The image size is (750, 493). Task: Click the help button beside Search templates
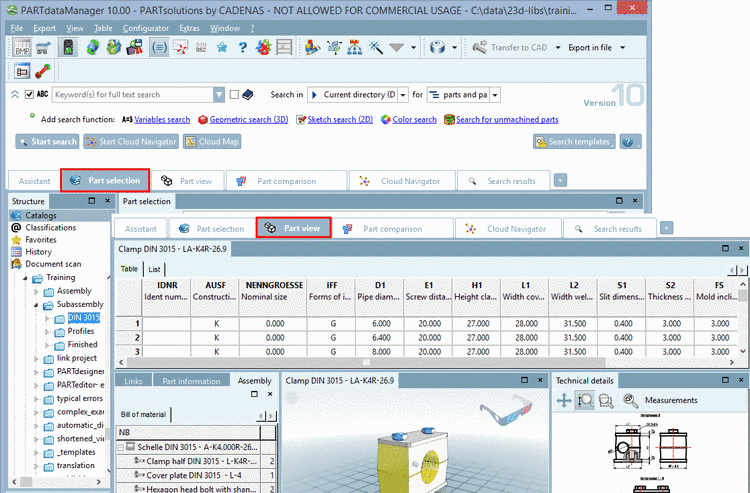tap(630, 142)
